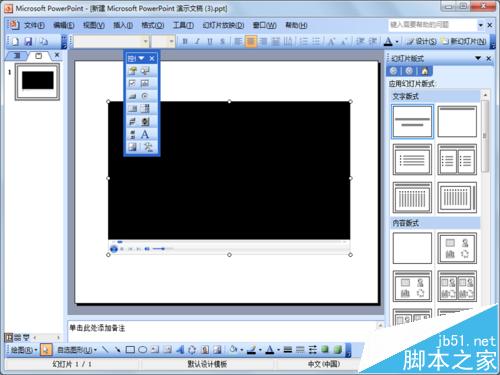
Task: Open font color dropdown arrow on formatting toolbar
Action: coord(397,42)
